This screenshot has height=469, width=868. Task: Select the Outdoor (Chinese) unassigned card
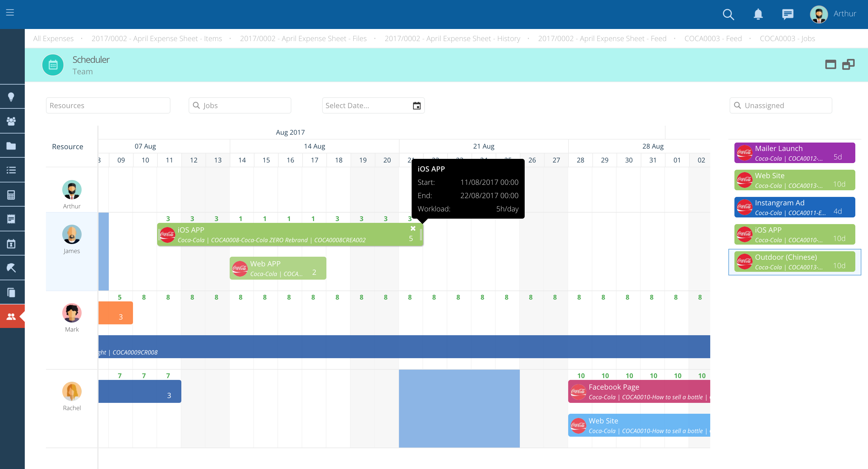(x=794, y=262)
